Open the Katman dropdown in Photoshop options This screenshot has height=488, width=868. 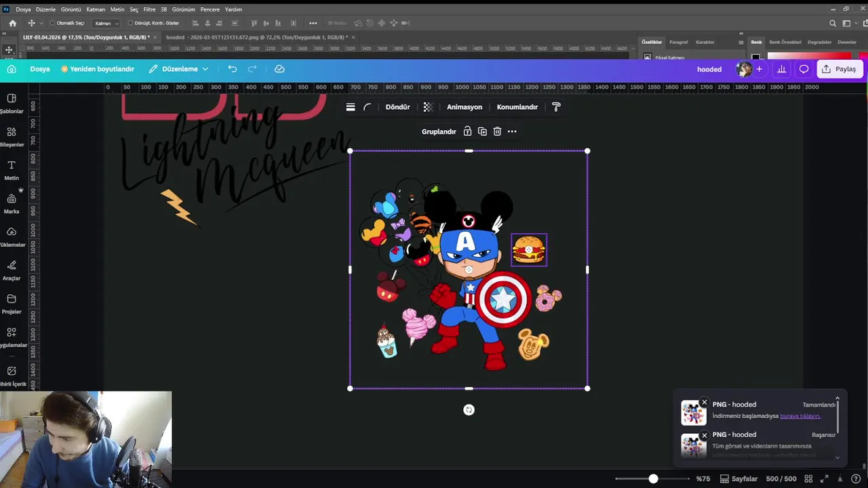pos(107,23)
